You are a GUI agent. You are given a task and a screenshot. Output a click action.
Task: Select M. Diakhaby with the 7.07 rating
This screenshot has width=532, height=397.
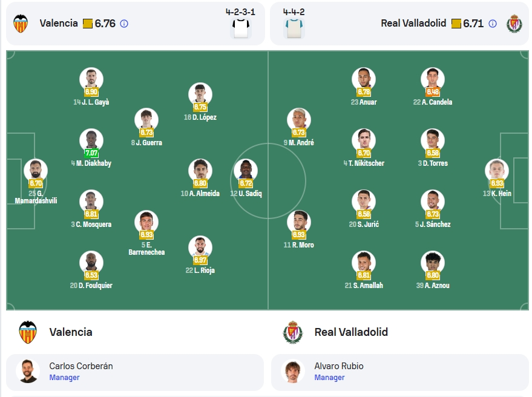(91, 140)
